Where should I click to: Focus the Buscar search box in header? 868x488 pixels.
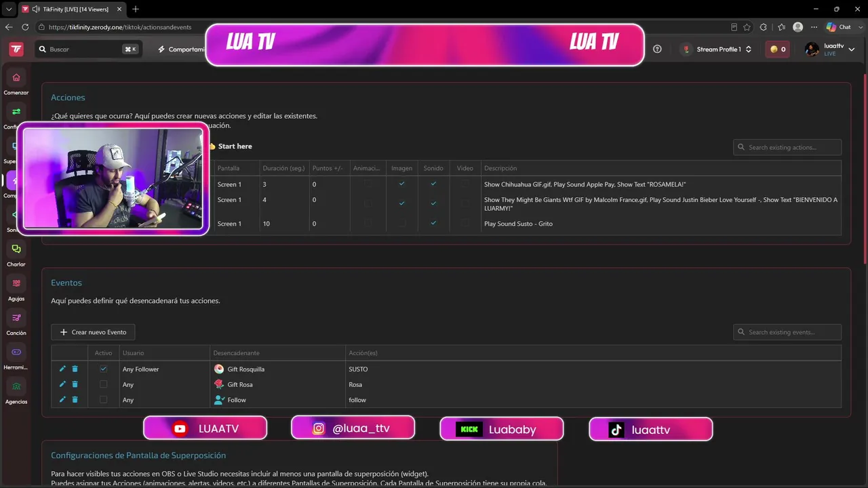(x=88, y=49)
